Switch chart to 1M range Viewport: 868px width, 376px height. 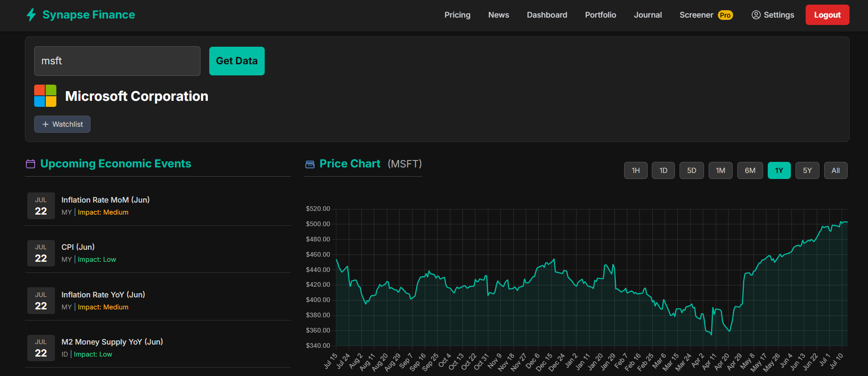[721, 171]
